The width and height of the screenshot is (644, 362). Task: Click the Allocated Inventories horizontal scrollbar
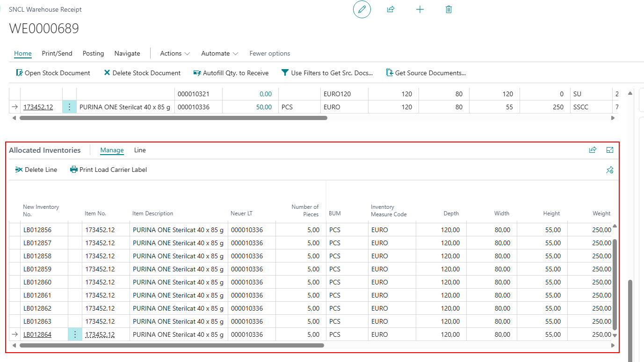point(171,346)
